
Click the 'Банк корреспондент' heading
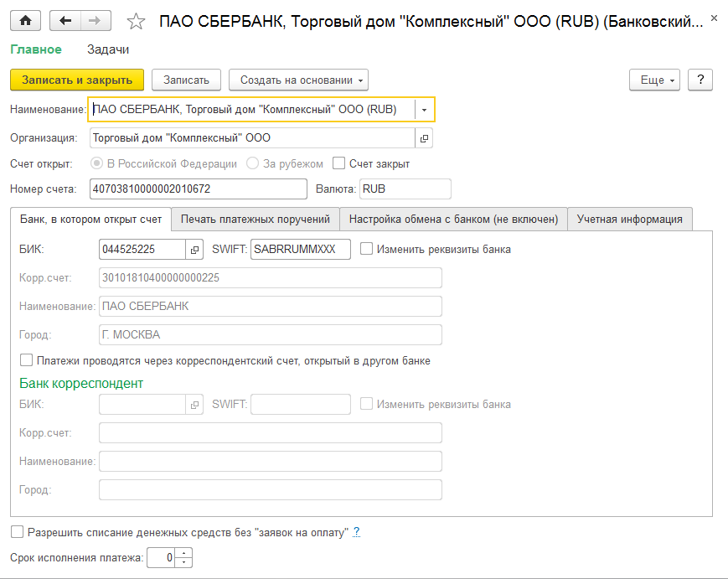[81, 384]
